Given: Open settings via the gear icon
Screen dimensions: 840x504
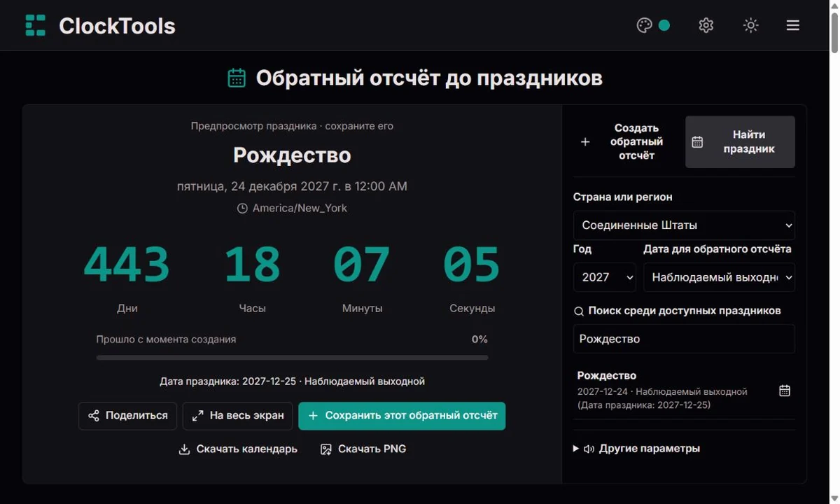Looking at the screenshot, I should point(706,25).
